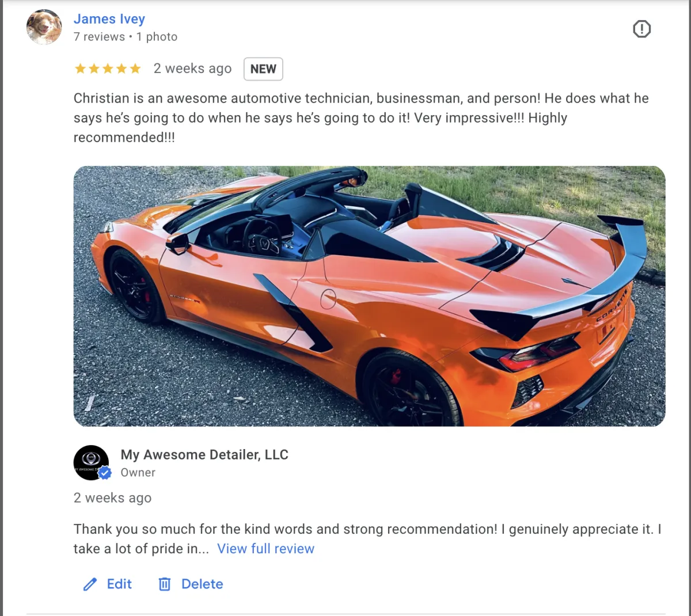The width and height of the screenshot is (691, 616).
Task: Click the first gold rating star
Action: 80,69
